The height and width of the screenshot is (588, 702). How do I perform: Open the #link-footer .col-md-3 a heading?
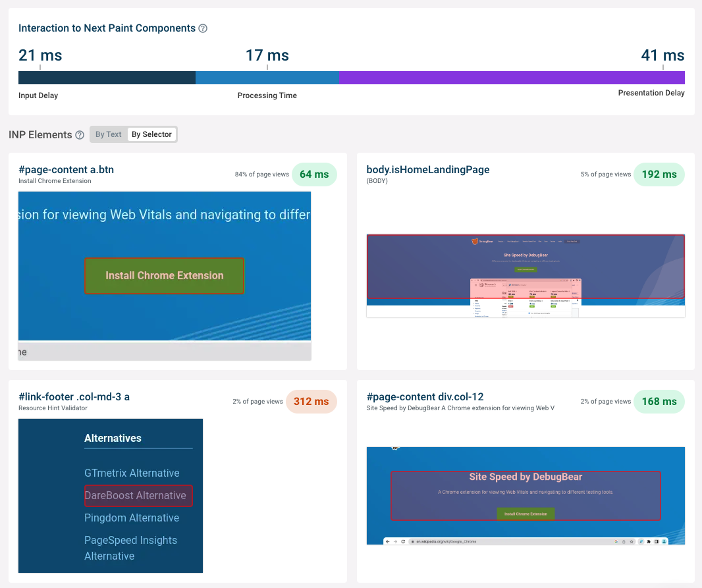point(74,397)
